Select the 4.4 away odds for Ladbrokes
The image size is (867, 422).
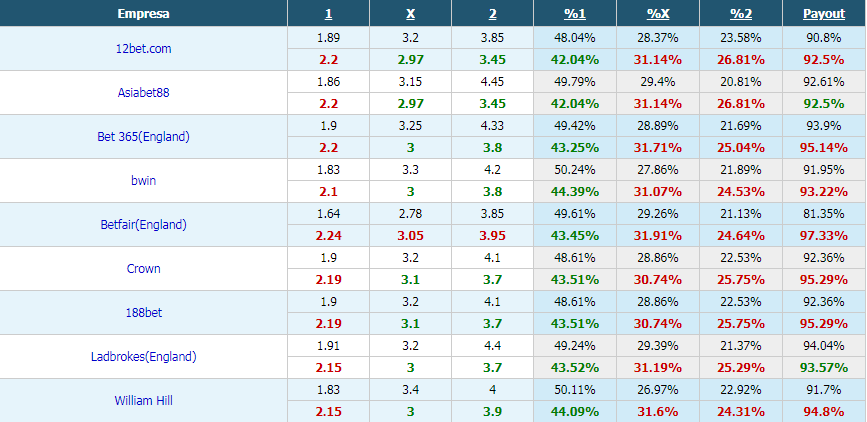pyautogui.click(x=492, y=346)
